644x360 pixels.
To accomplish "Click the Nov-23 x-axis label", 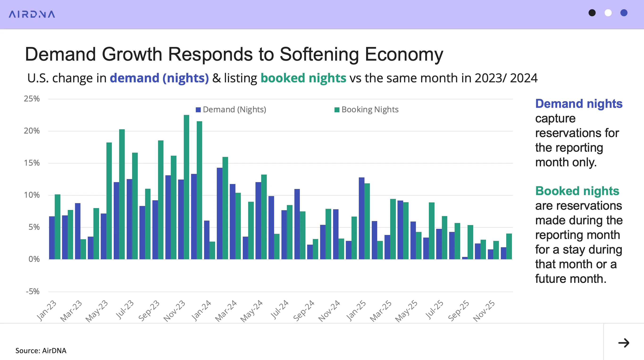I will tap(174, 311).
